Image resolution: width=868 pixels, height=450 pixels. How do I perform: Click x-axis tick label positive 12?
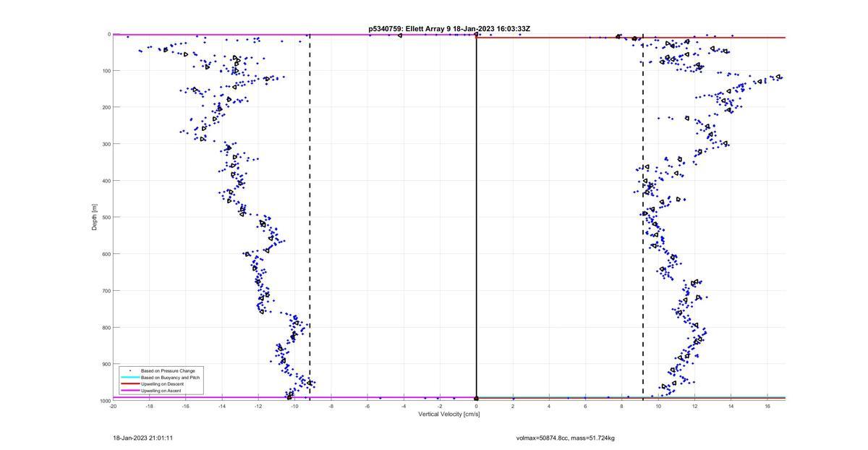click(694, 406)
